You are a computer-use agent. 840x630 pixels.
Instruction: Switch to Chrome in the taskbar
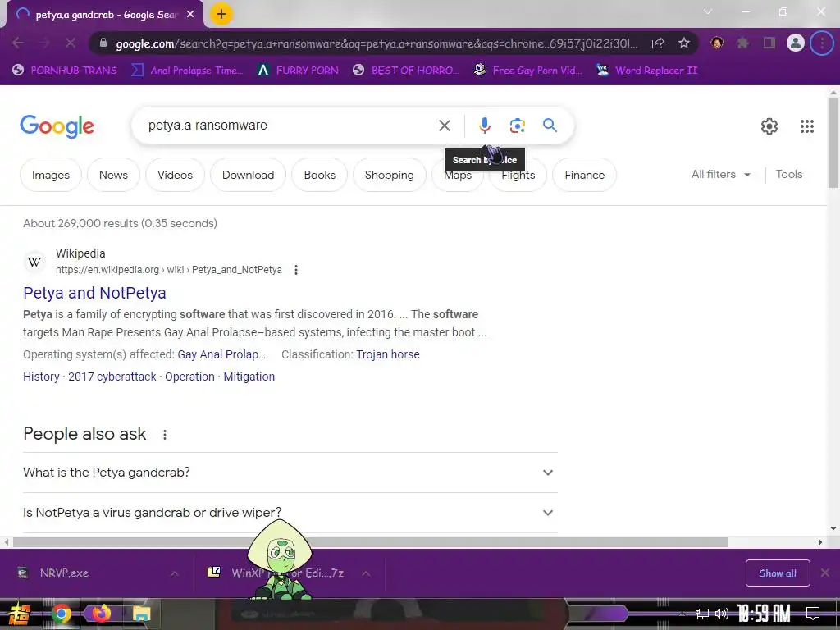click(62, 614)
